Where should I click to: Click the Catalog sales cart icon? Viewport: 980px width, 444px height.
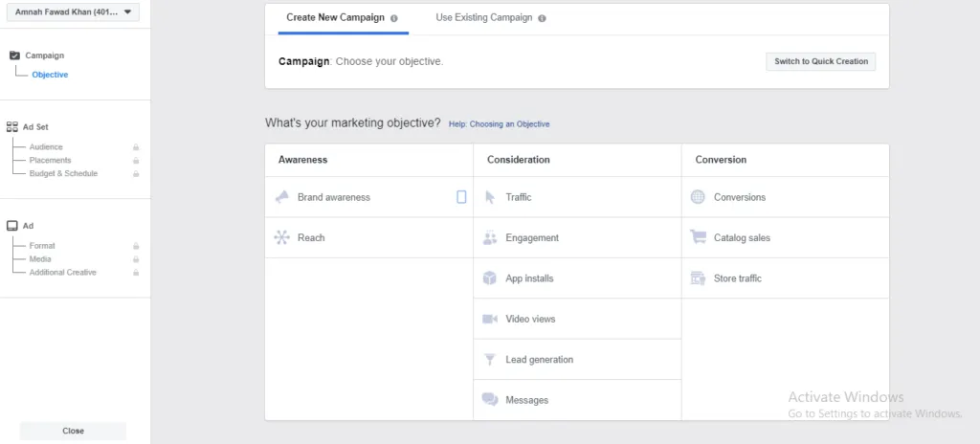click(x=698, y=237)
